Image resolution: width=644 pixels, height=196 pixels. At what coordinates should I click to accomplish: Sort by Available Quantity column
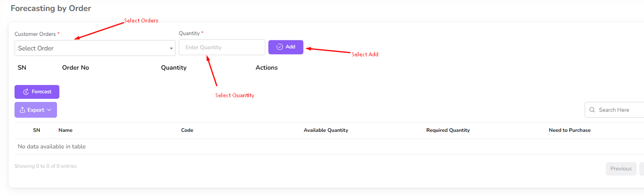(326, 130)
